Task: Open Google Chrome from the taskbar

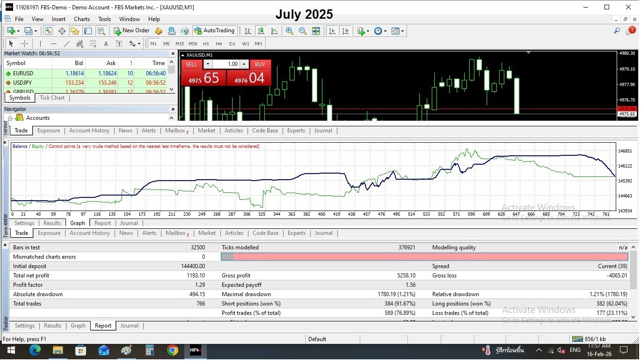Action: point(173,350)
